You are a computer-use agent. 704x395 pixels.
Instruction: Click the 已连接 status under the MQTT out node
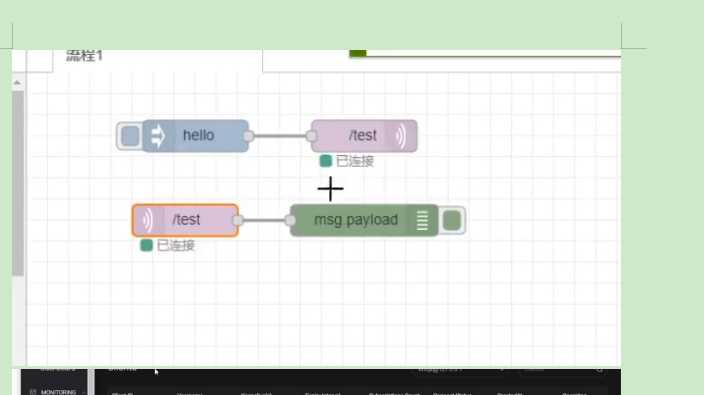[347, 161]
